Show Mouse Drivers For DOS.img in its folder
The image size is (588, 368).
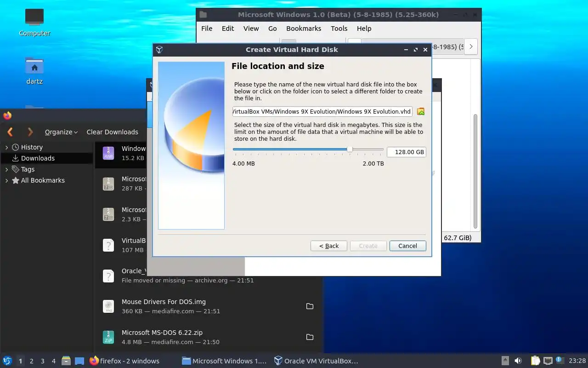tap(310, 306)
